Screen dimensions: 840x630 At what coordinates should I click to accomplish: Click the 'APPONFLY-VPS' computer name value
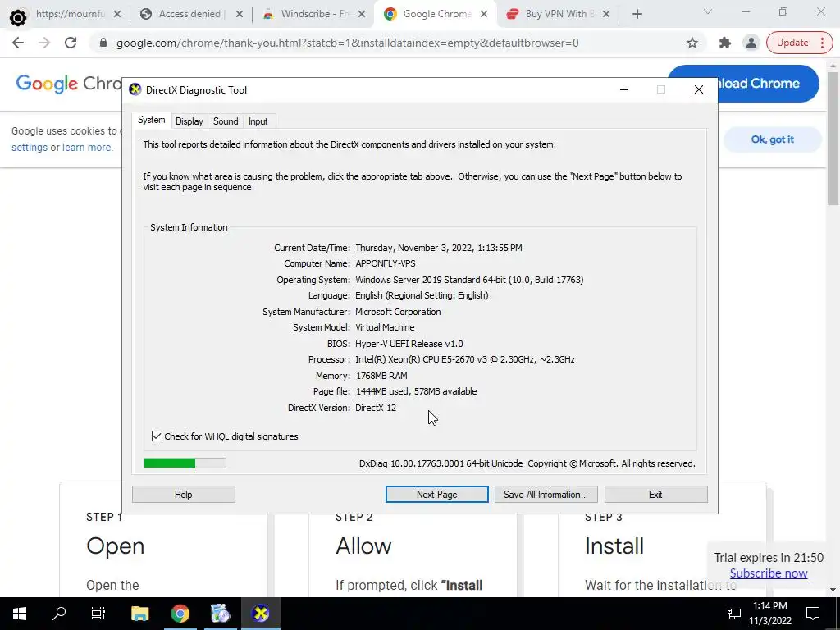pyautogui.click(x=386, y=263)
